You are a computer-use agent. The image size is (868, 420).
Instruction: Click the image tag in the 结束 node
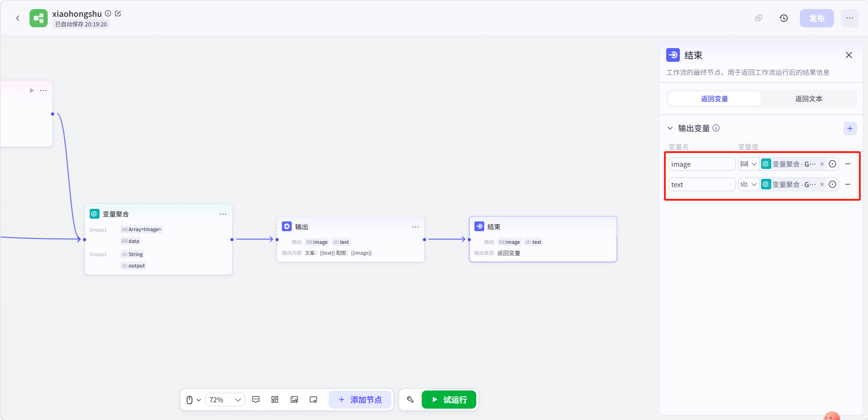(509, 242)
